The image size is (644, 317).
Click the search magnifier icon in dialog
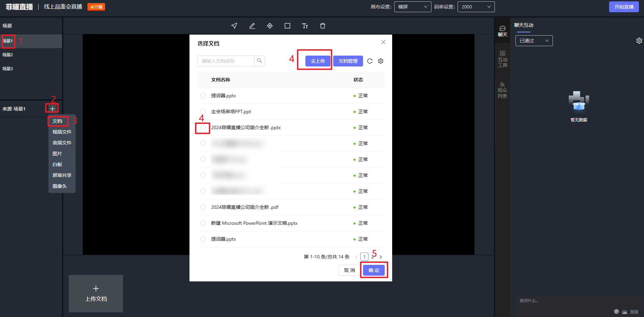tap(260, 61)
